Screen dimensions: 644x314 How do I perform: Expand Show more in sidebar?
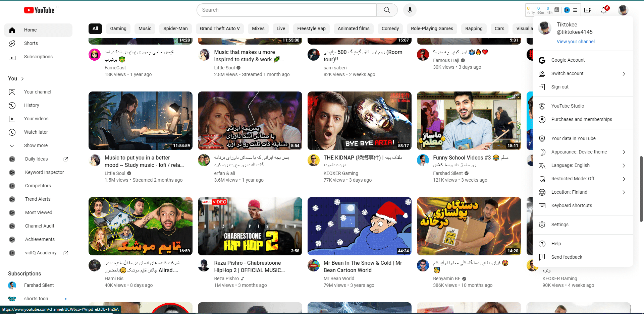(36, 145)
